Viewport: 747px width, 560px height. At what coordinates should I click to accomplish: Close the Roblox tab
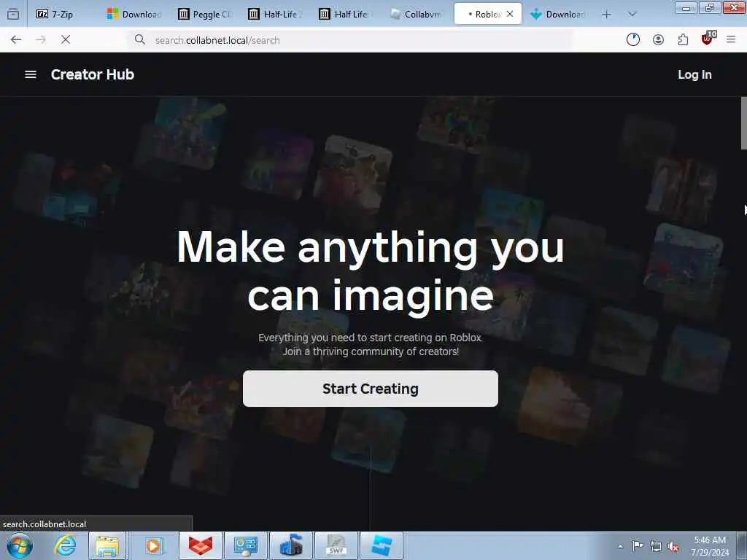click(510, 15)
